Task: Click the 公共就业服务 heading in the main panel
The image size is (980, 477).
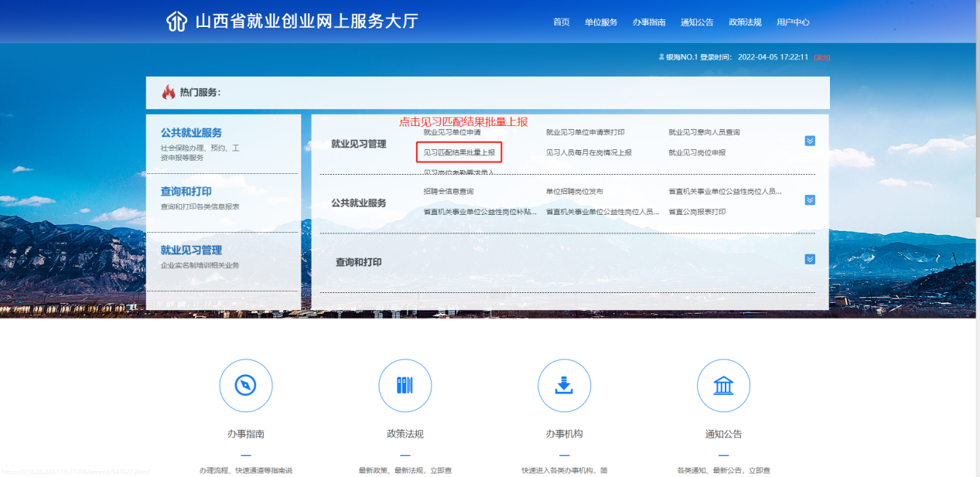Action: click(x=359, y=203)
